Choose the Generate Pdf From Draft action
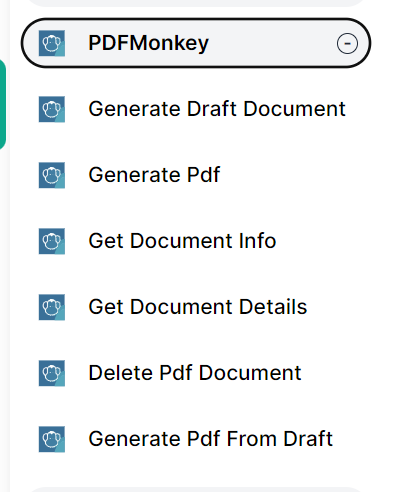393x492 pixels. click(210, 439)
